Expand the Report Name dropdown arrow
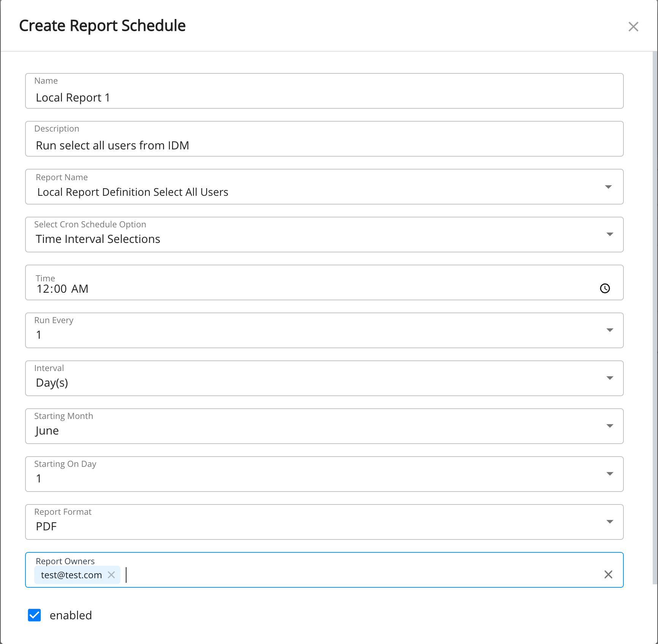 608,187
